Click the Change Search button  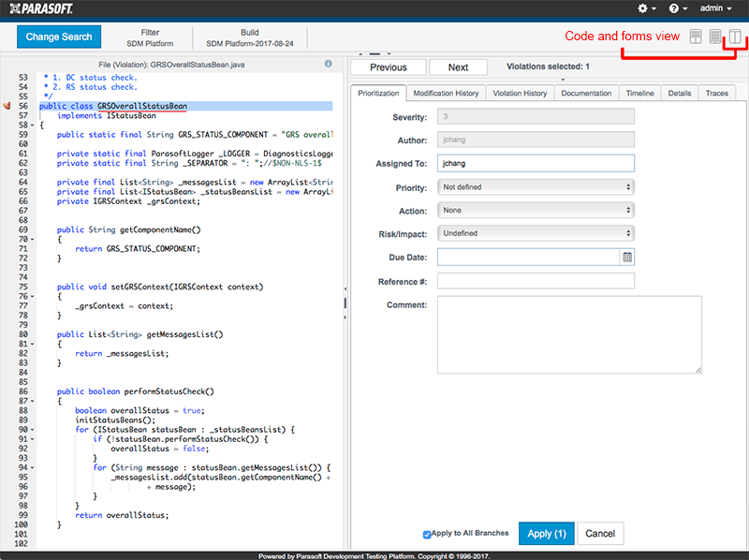pos(59,37)
